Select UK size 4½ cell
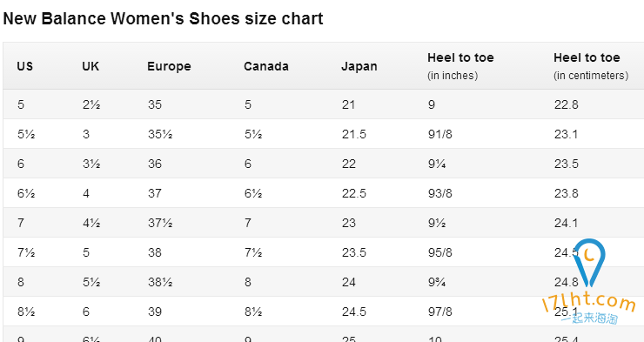The width and height of the screenshot is (644, 342). pos(91,223)
